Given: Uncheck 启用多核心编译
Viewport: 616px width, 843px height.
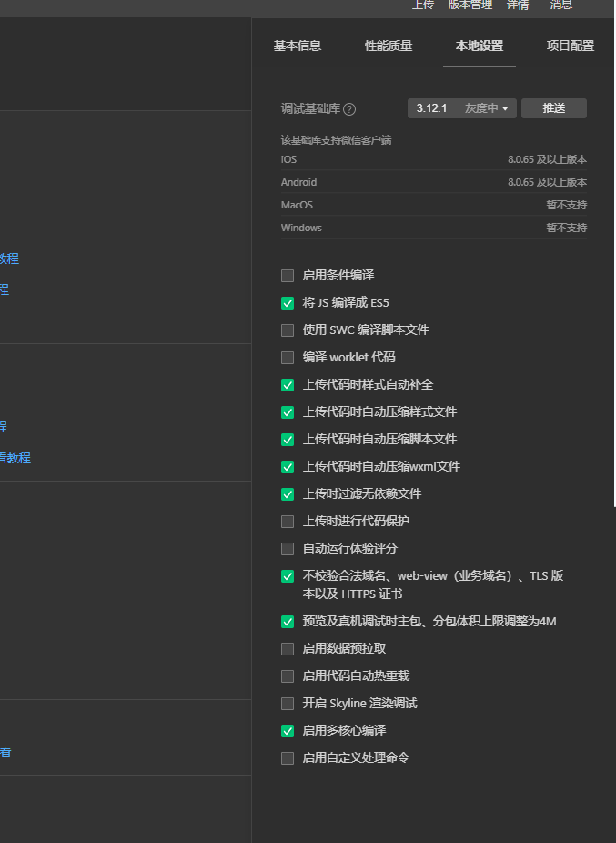Looking at the screenshot, I should [x=288, y=731].
